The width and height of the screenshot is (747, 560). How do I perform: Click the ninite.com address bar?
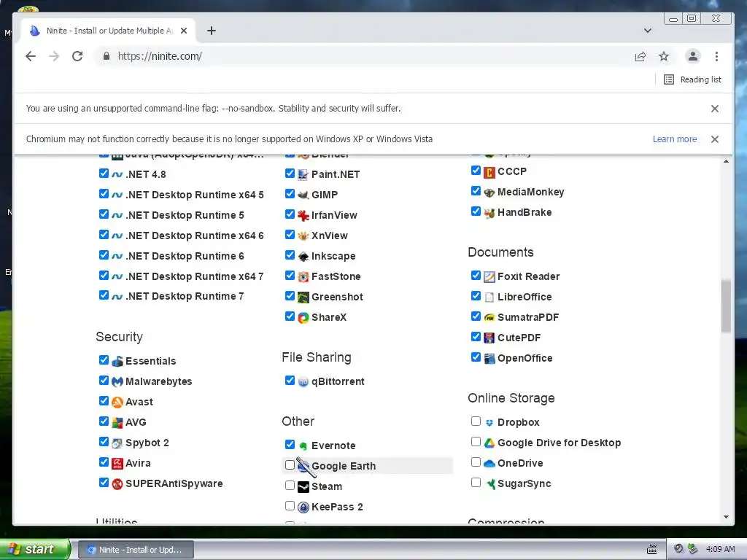362,56
